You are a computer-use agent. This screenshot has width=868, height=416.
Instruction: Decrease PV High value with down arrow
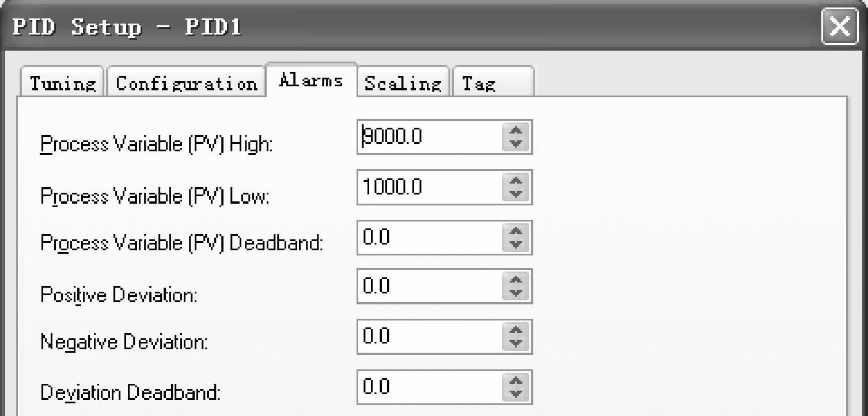click(x=517, y=144)
